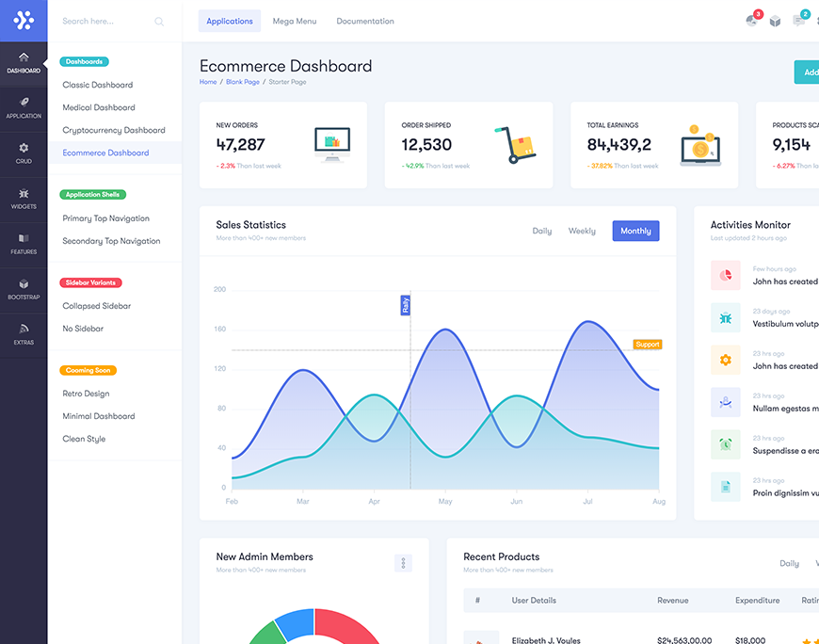Open the Widgets bug icon

point(24,194)
